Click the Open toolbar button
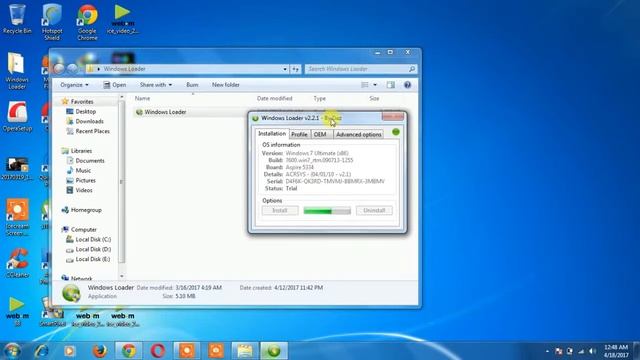This screenshot has height=360, width=640. tap(115, 85)
